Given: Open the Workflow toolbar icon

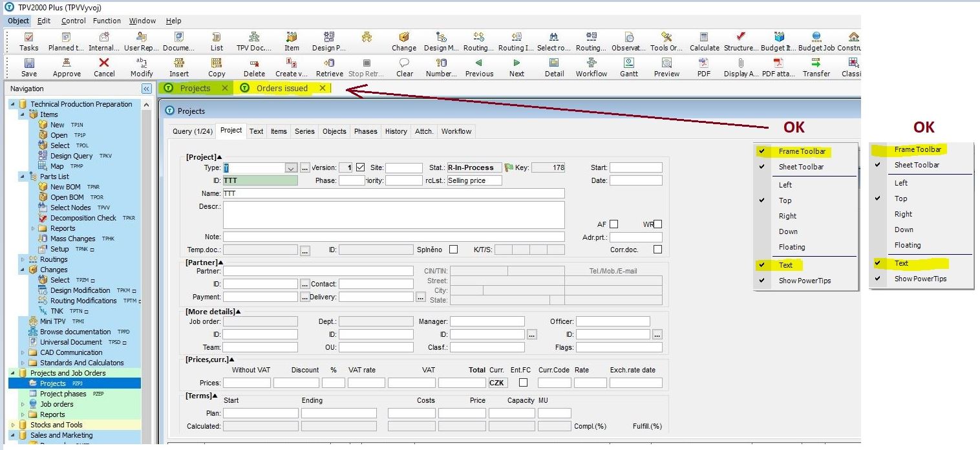Looking at the screenshot, I should coord(591,63).
